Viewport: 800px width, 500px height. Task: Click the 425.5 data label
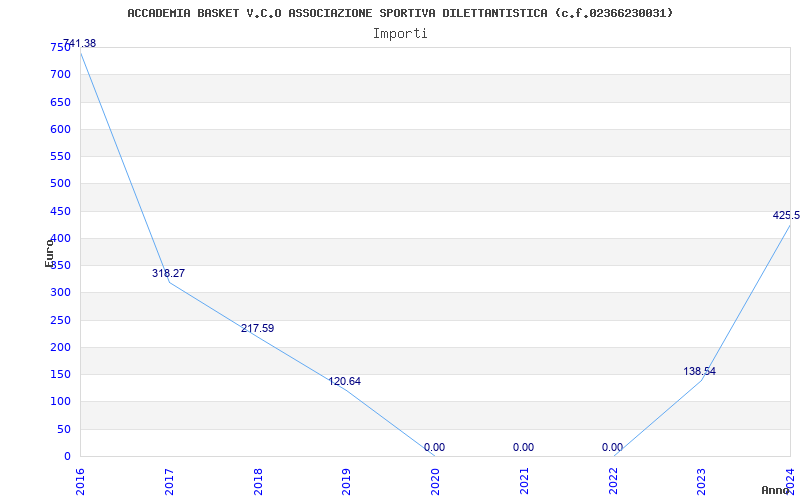(x=786, y=215)
